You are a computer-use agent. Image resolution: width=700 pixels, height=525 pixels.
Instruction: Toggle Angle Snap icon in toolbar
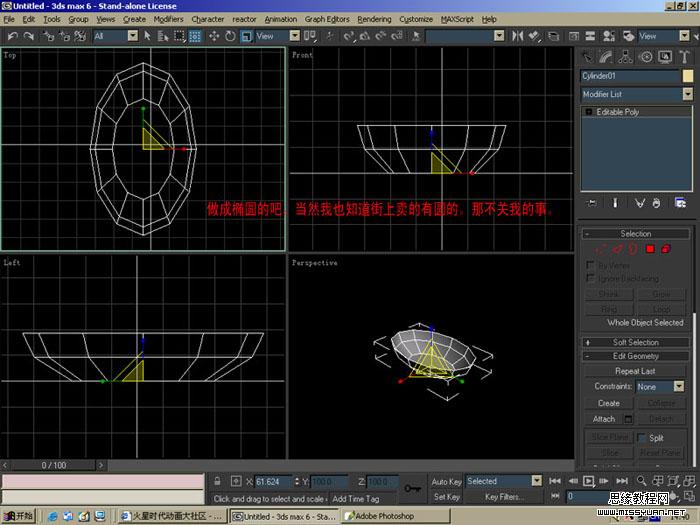[365, 36]
